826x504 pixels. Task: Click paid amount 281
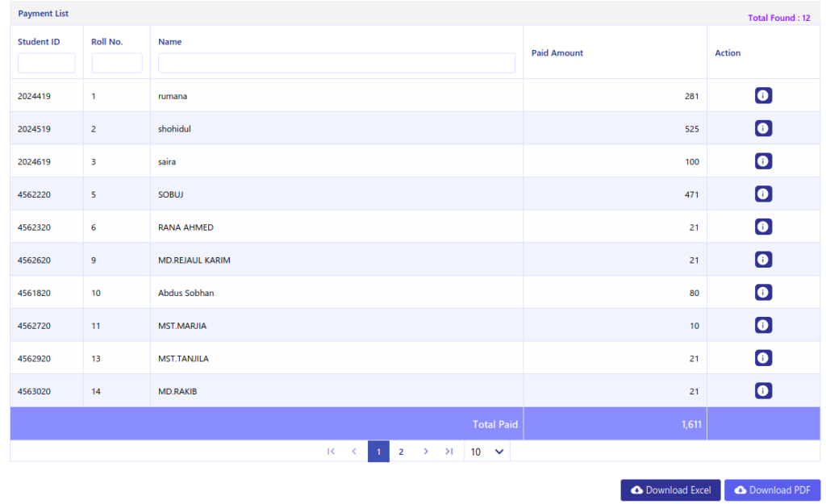click(691, 96)
